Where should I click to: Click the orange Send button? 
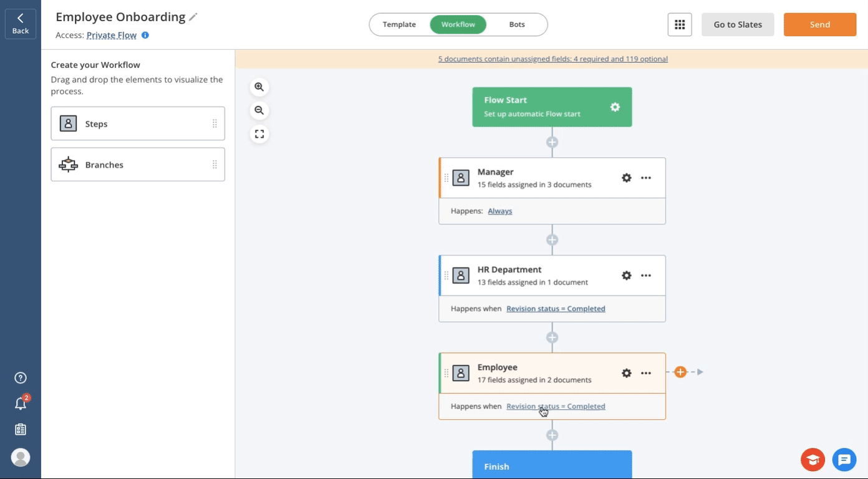click(x=819, y=25)
